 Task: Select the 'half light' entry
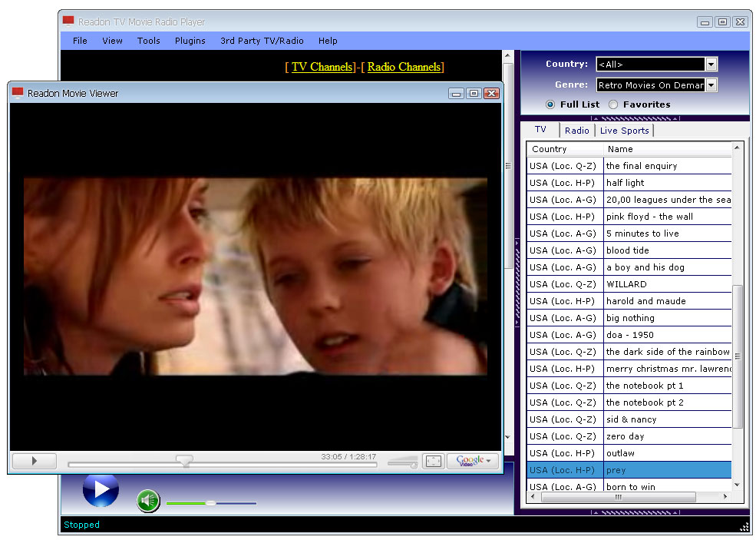629,183
